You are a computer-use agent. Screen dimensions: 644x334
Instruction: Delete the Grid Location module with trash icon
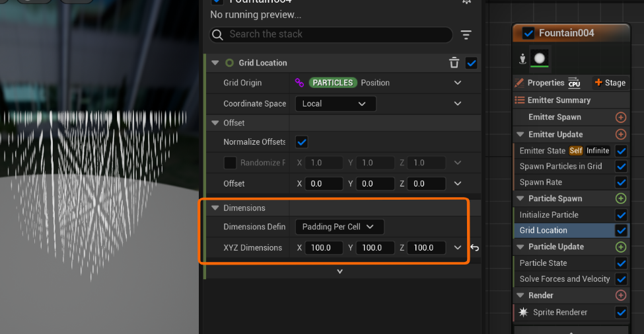(x=454, y=63)
